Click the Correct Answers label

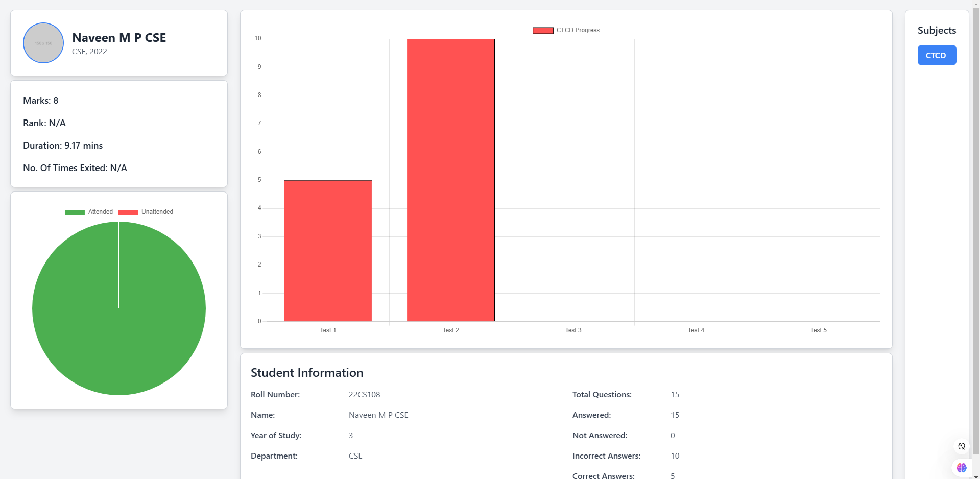(604, 475)
